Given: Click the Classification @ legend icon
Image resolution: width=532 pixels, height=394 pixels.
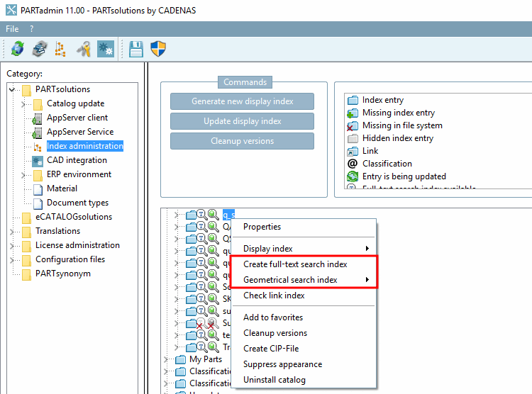Looking at the screenshot, I should pos(353,164).
